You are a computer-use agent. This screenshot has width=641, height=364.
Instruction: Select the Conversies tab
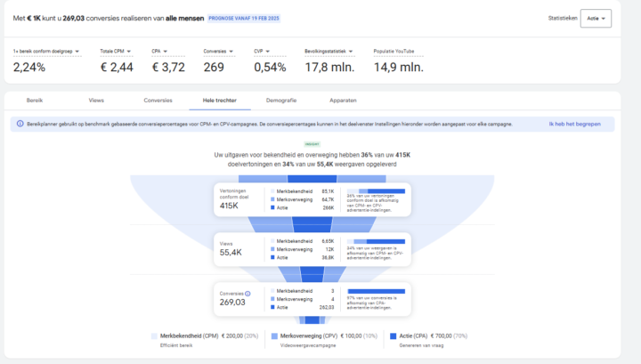point(158,101)
